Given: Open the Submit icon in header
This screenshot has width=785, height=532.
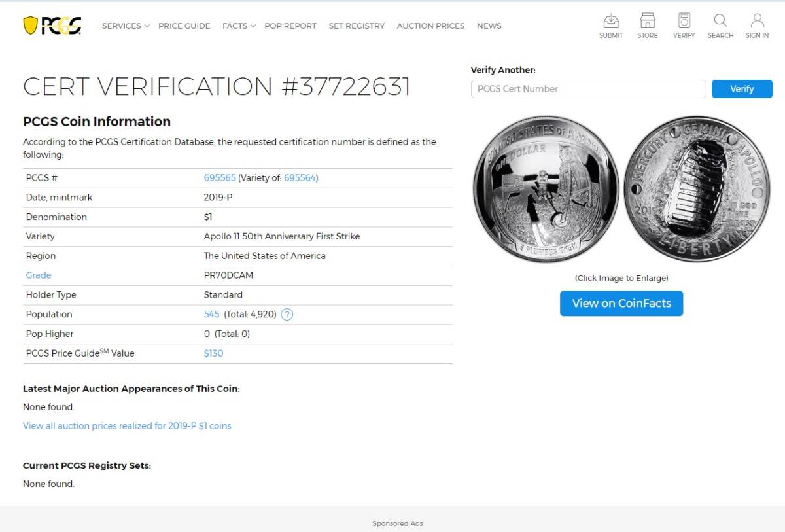Looking at the screenshot, I should [x=611, y=26].
